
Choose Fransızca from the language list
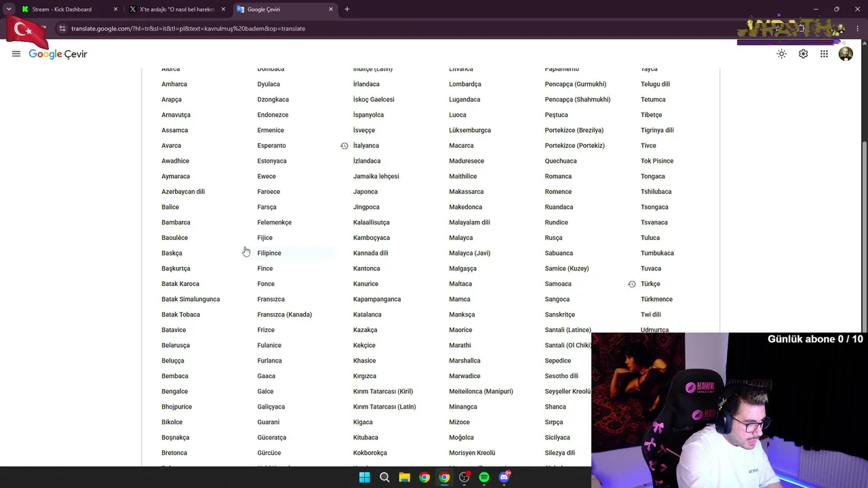[271, 299]
